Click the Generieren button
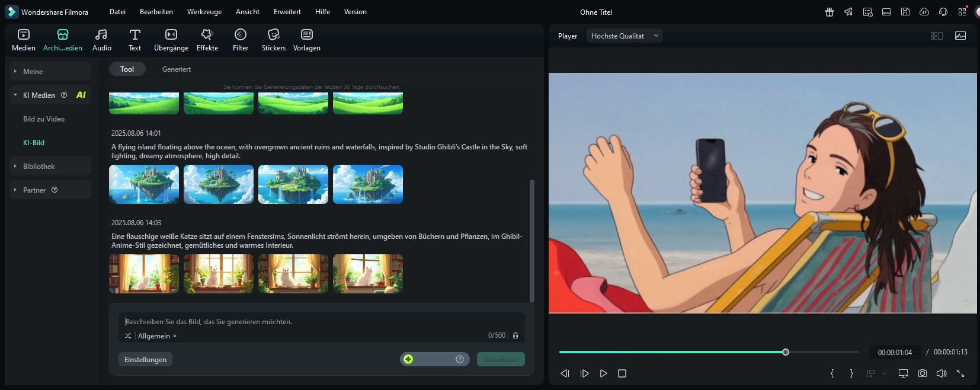980x390 pixels. coord(501,360)
